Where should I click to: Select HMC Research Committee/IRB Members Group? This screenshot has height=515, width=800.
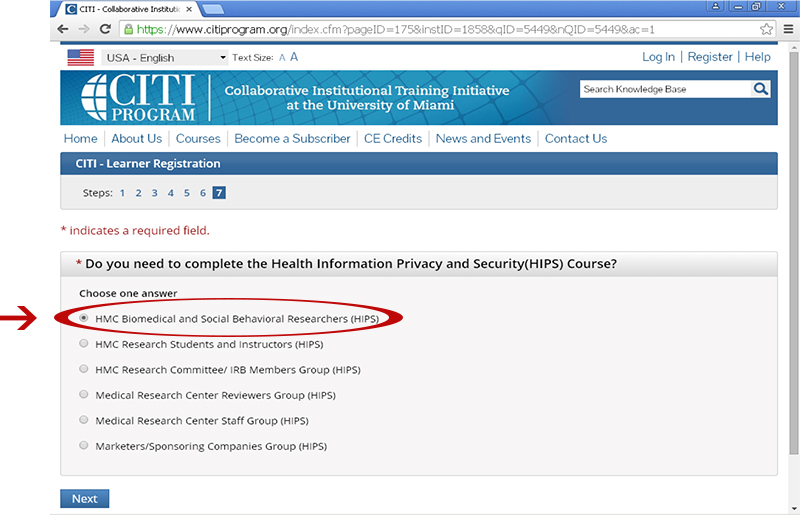(84, 369)
